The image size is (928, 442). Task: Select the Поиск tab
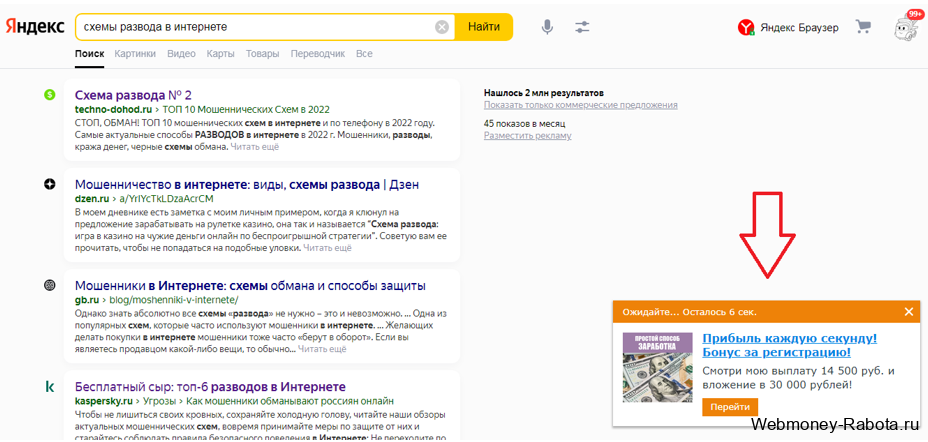coord(89,54)
